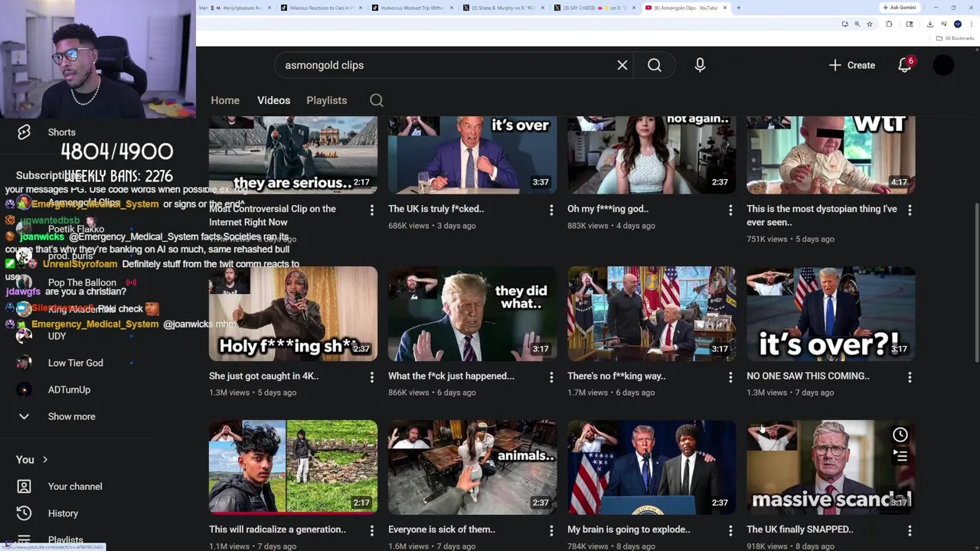The width and height of the screenshot is (980, 551).
Task: Open the UDY subscription channel
Action: point(57,337)
